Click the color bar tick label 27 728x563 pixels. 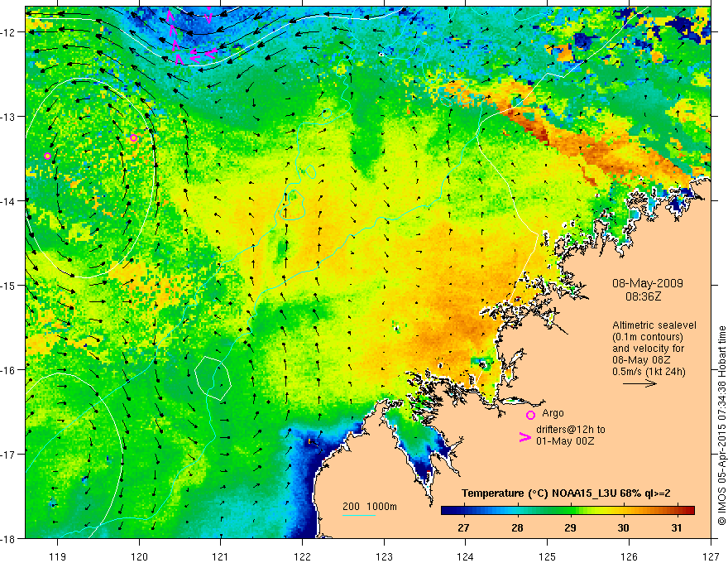point(463,527)
